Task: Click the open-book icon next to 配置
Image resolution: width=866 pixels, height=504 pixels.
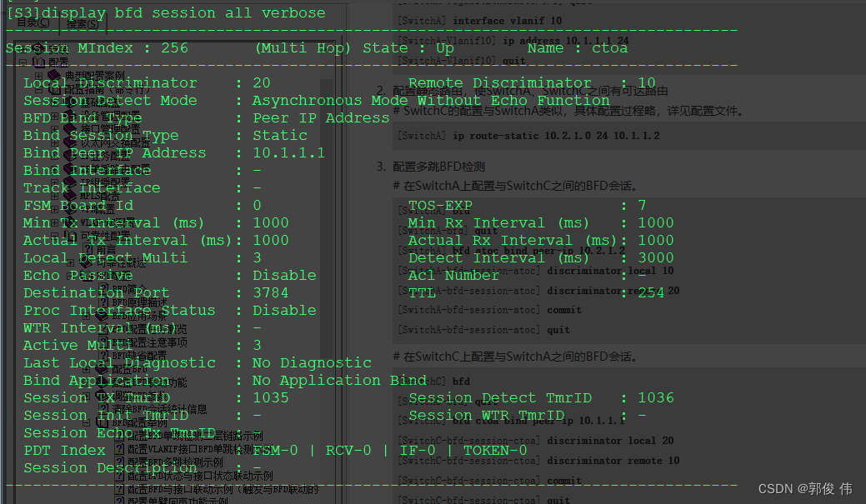Action: (x=38, y=62)
